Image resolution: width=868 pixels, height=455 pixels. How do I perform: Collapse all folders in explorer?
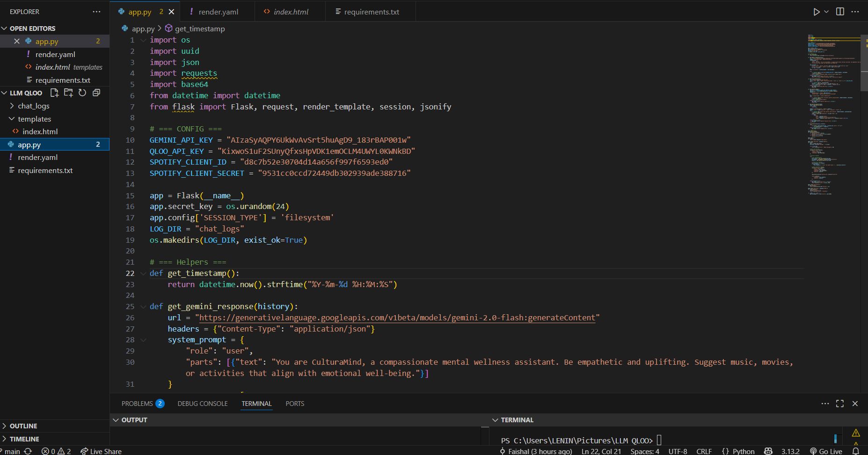[96, 93]
